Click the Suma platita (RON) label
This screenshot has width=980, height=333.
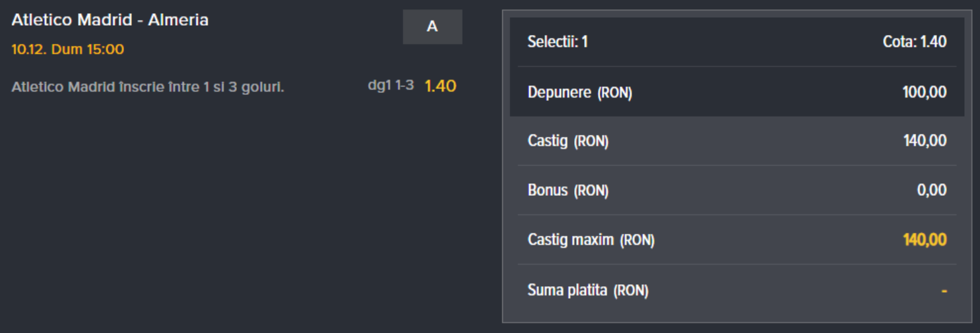coord(588,289)
